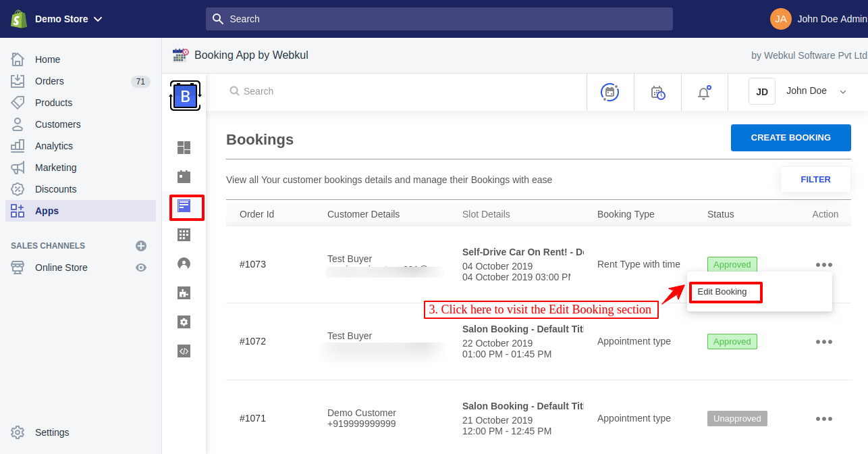Open the notification bell icon
868x454 pixels.
[704, 92]
